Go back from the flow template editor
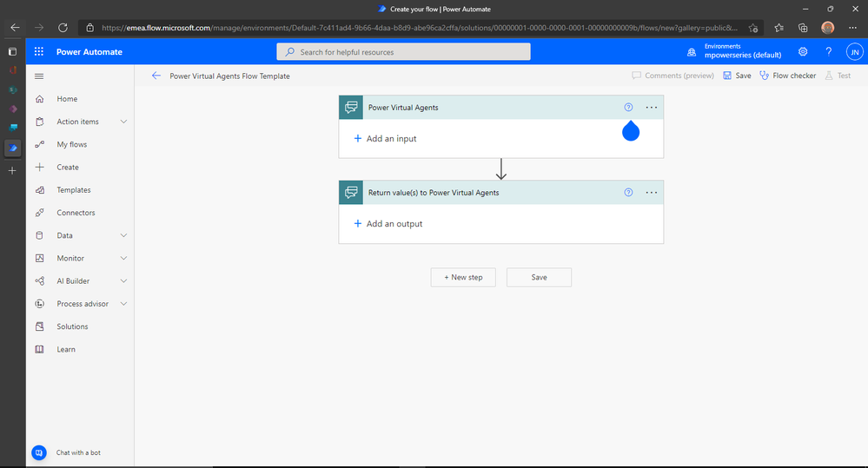Screen dimensions: 868x468 (156, 76)
